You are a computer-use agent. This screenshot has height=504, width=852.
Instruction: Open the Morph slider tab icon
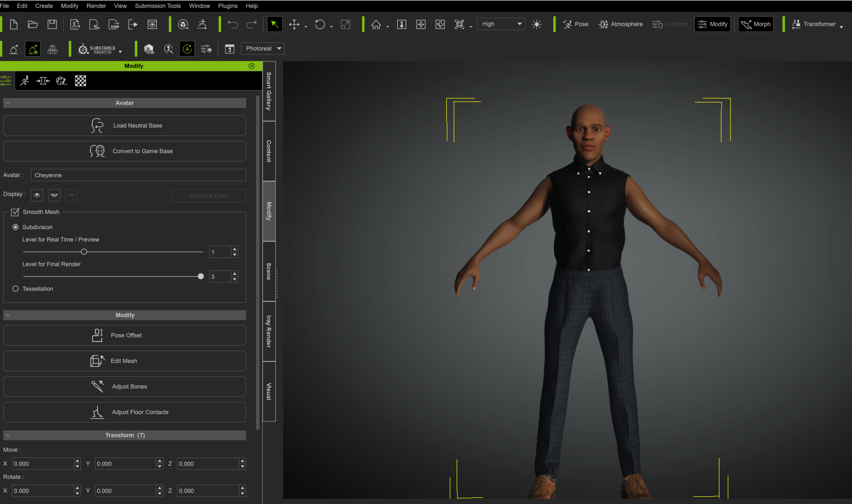click(43, 81)
